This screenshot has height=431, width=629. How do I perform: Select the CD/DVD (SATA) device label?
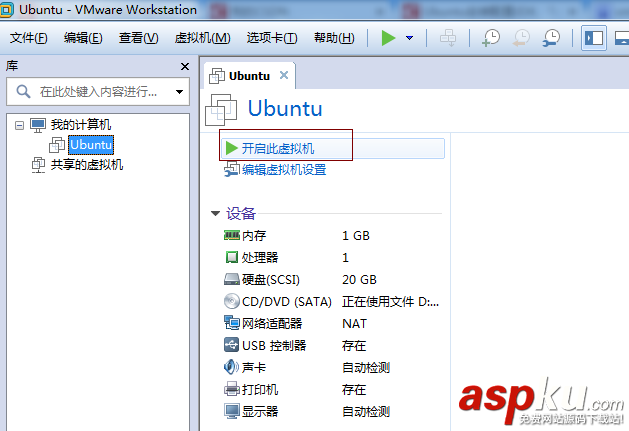287,302
